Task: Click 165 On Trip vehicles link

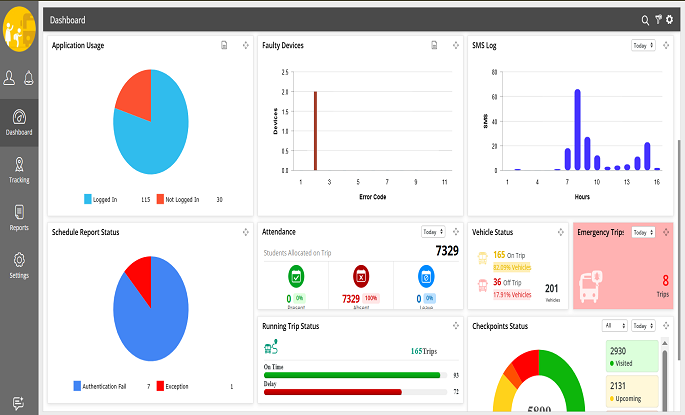Action: (x=509, y=255)
